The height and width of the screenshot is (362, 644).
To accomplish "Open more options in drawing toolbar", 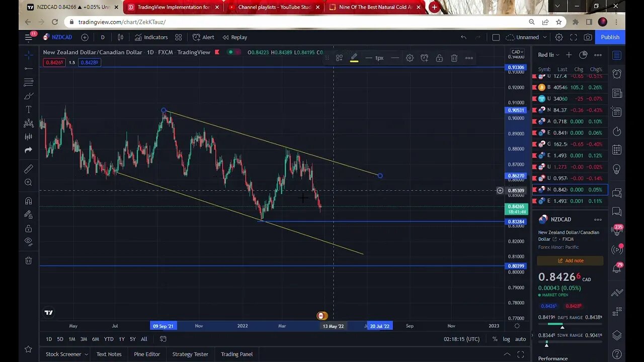I will (x=469, y=58).
